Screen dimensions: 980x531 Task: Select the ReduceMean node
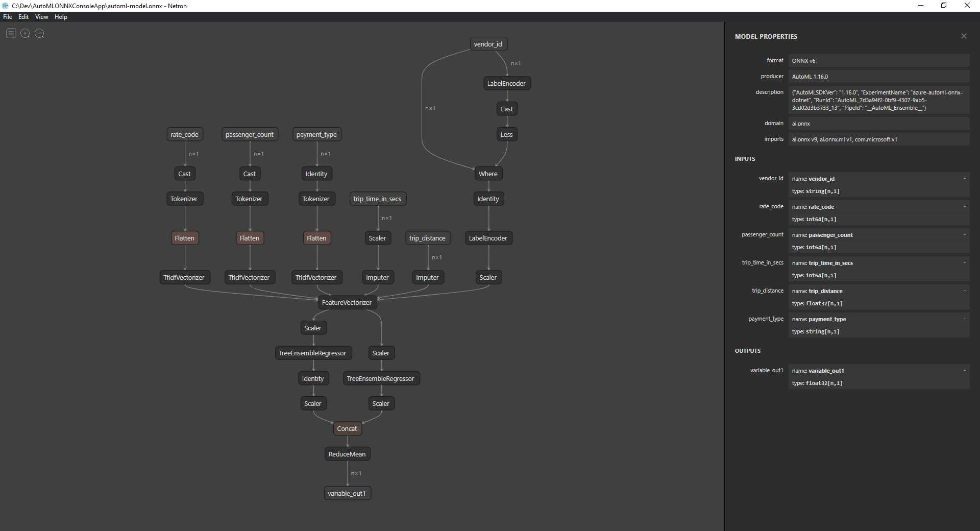(x=347, y=454)
